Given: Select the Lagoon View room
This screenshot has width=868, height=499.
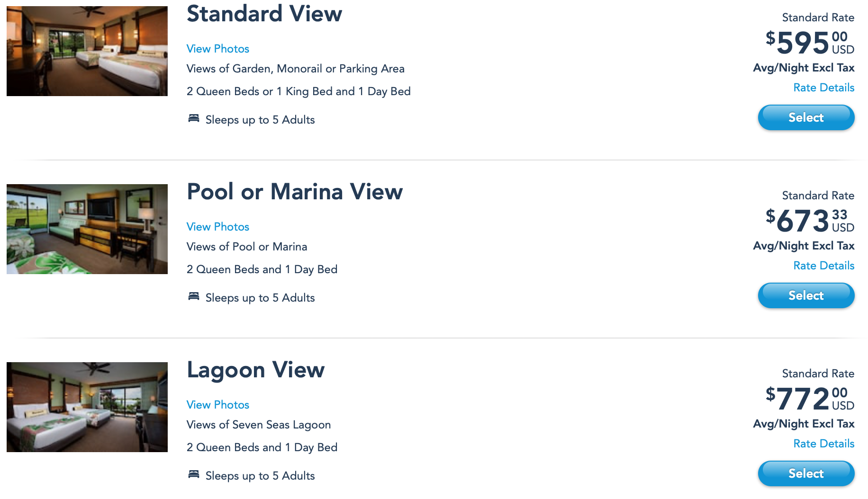Looking at the screenshot, I should tap(806, 473).
